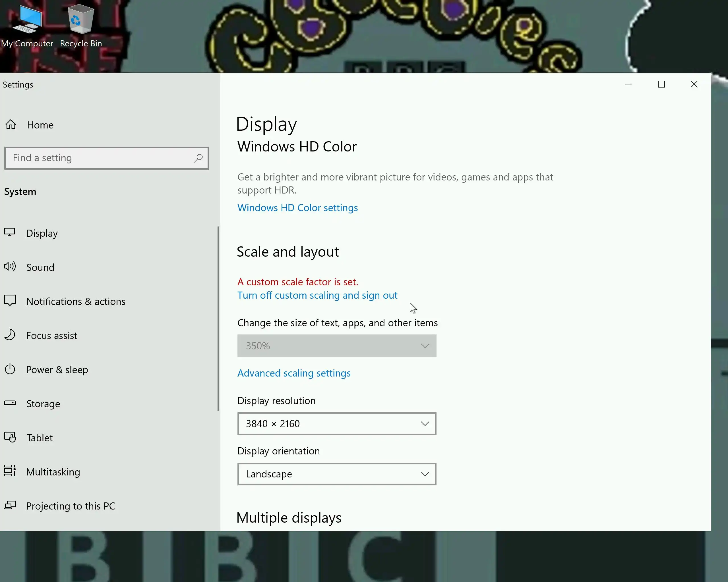Click the search magnifier icon
This screenshot has width=728, height=582.
[198, 158]
